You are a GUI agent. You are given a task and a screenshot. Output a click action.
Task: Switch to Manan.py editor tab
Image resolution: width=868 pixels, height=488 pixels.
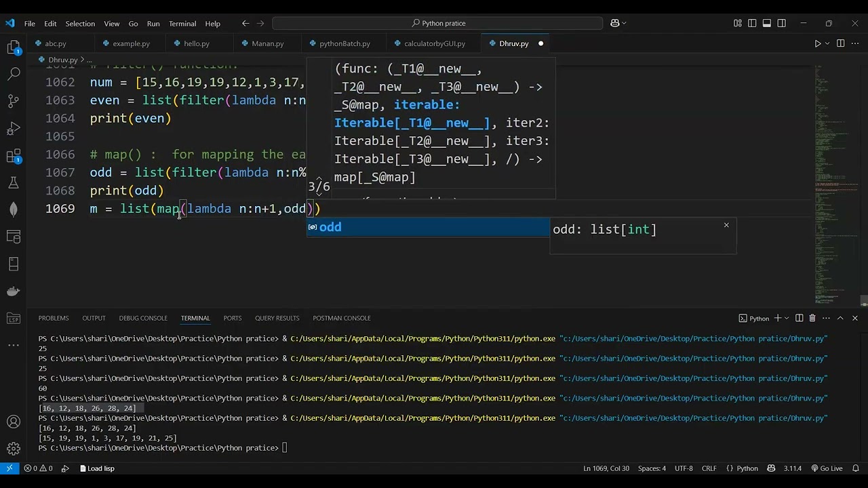(267, 43)
